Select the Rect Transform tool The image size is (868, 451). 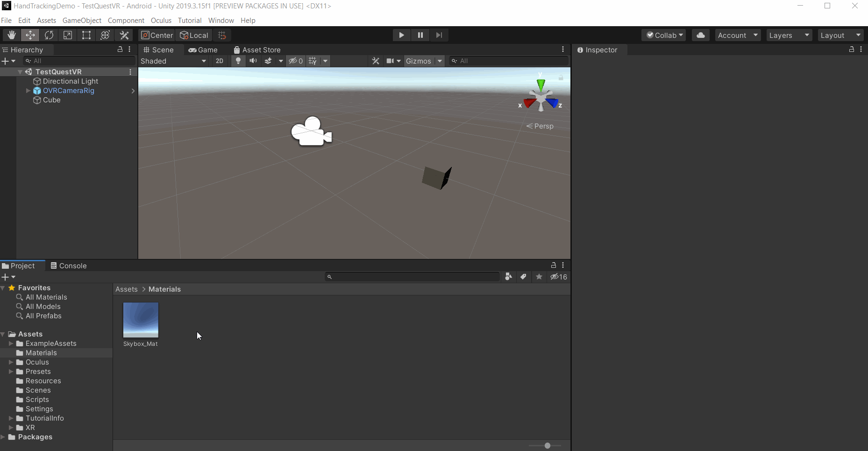[x=86, y=35]
